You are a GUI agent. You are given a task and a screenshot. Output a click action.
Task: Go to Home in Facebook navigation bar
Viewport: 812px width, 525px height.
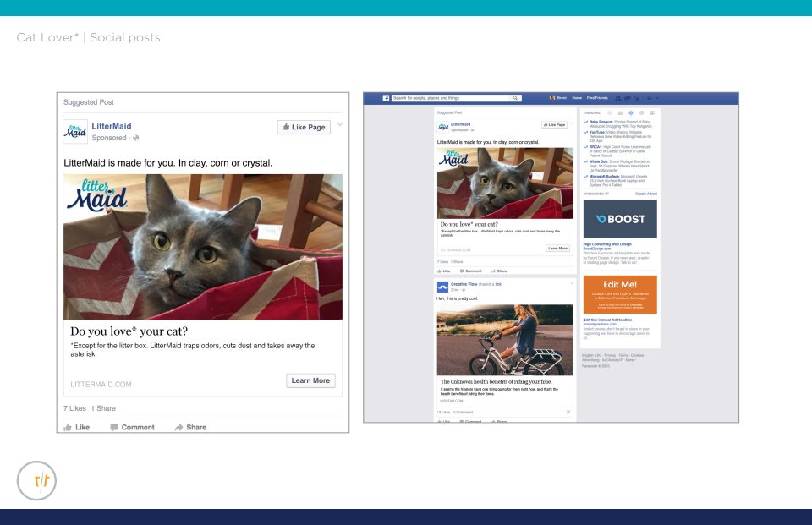[x=577, y=98]
